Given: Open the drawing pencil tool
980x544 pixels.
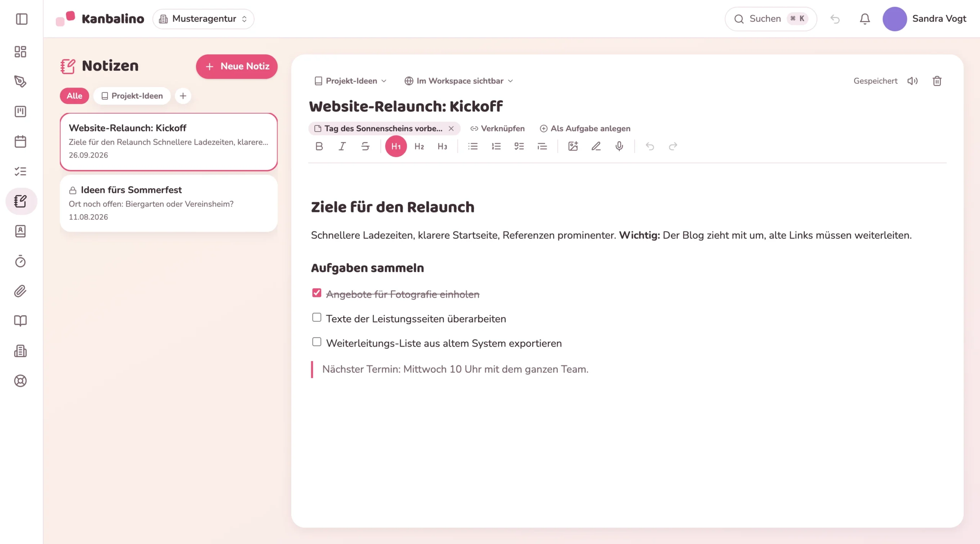Looking at the screenshot, I should coord(596,146).
